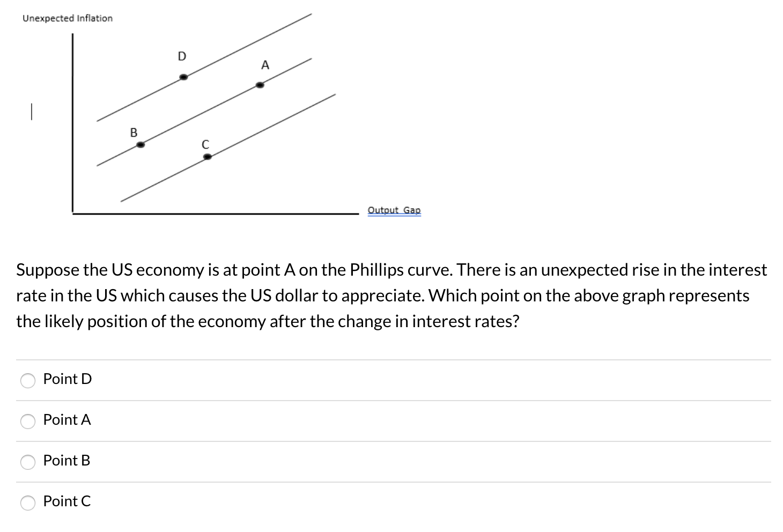783x532 pixels.
Task: Select the Point B radio button
Action: 27,462
